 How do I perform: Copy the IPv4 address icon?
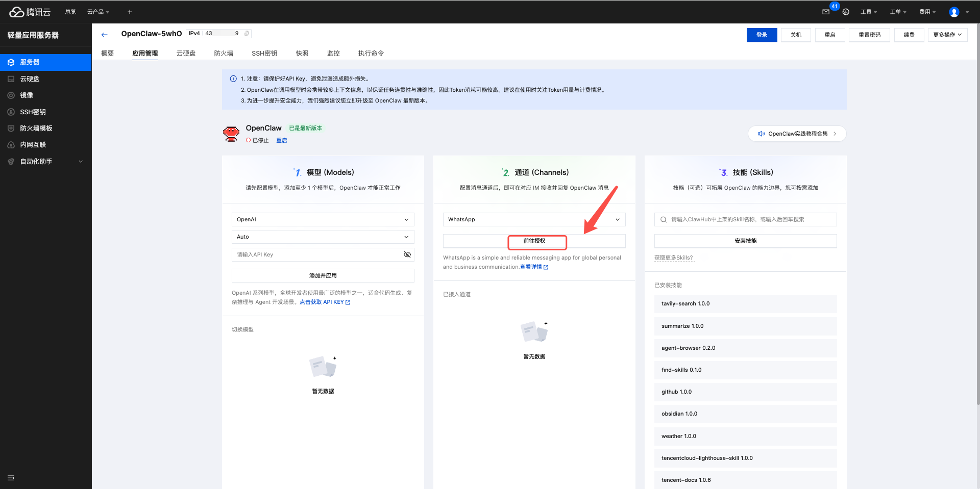click(x=247, y=34)
